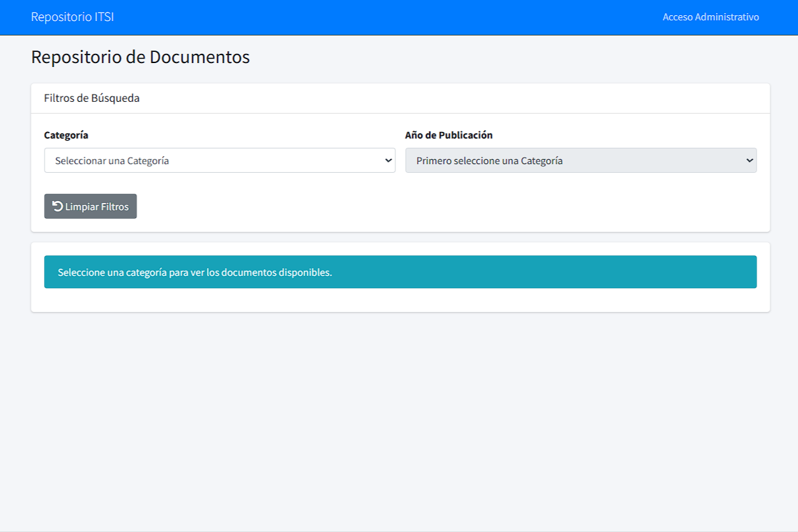
Task: Open Acceso Administrativo in the navbar
Action: [711, 17]
